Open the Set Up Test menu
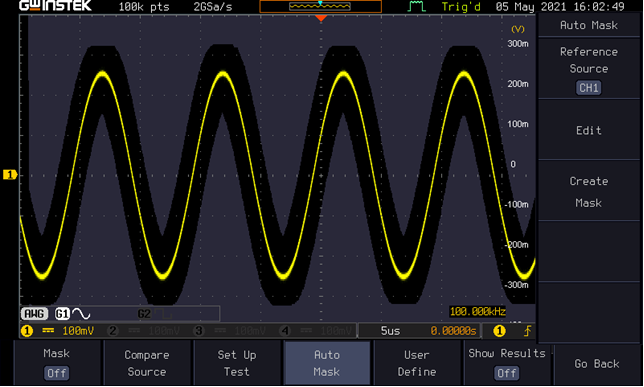This screenshot has height=387, width=644. coord(237,363)
